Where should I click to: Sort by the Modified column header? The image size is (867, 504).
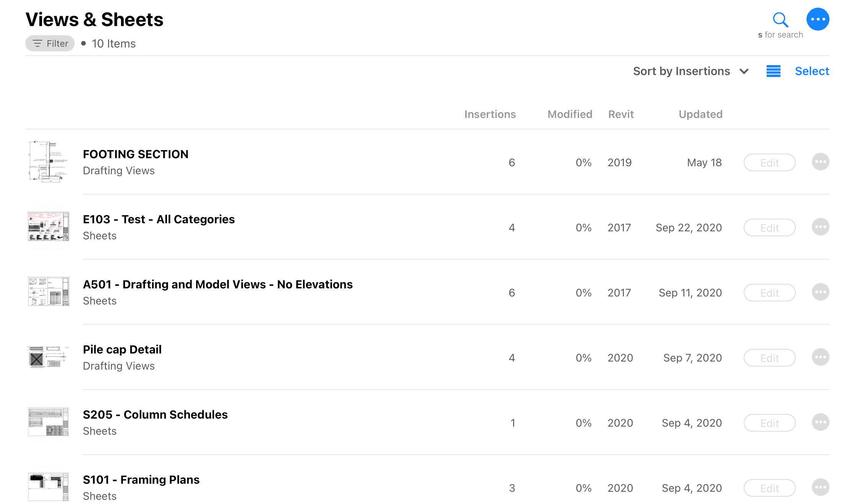(570, 114)
